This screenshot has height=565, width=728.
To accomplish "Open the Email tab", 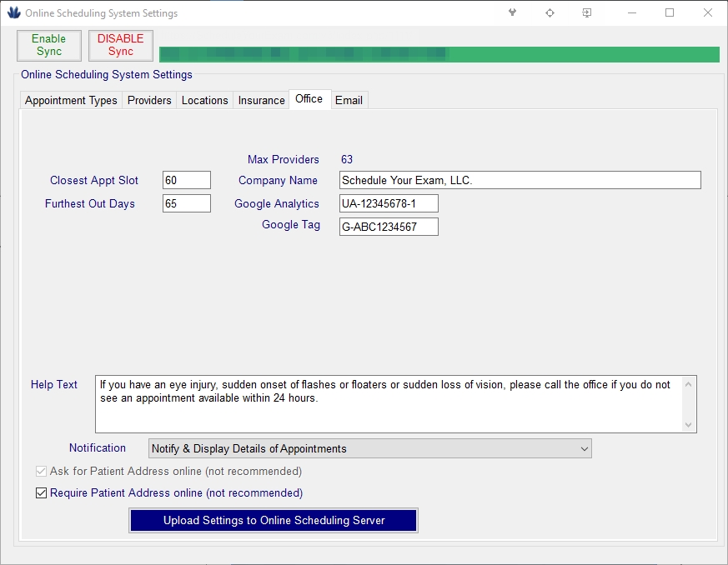I will (x=349, y=101).
